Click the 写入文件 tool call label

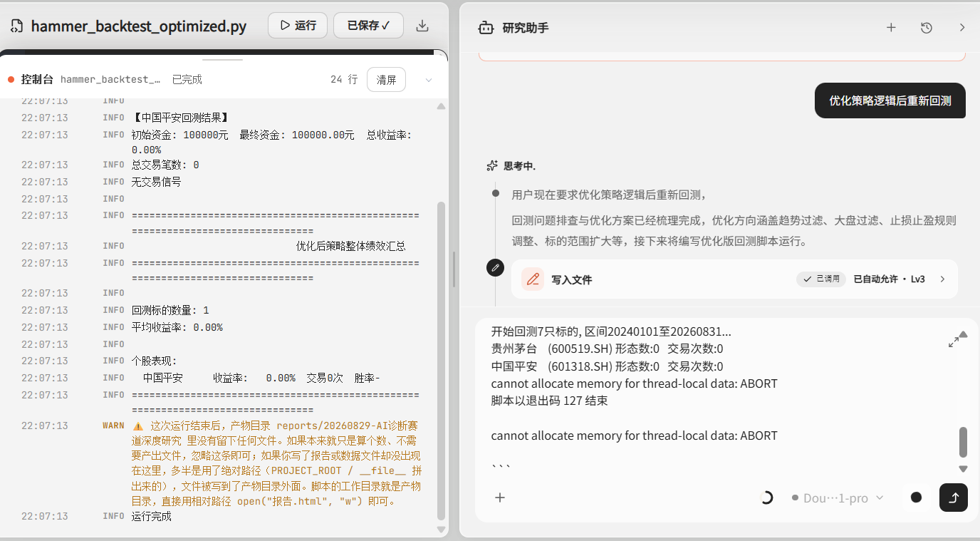(572, 280)
